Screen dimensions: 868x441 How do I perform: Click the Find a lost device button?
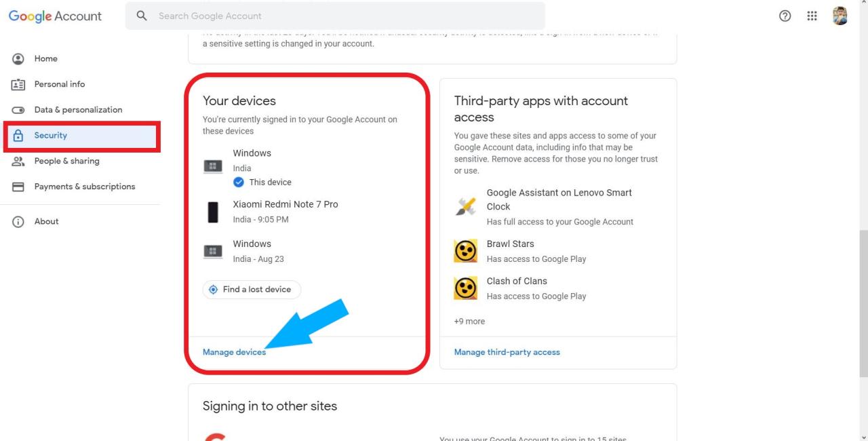(x=252, y=290)
